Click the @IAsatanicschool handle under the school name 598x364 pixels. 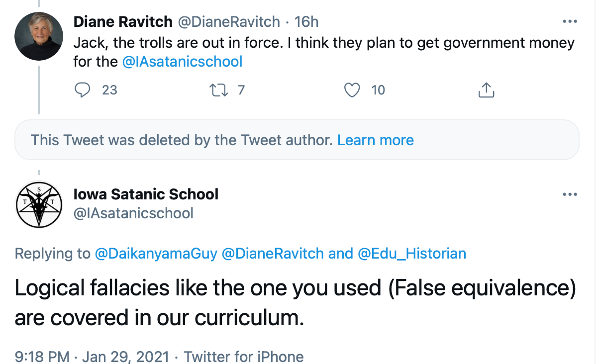click(x=133, y=213)
